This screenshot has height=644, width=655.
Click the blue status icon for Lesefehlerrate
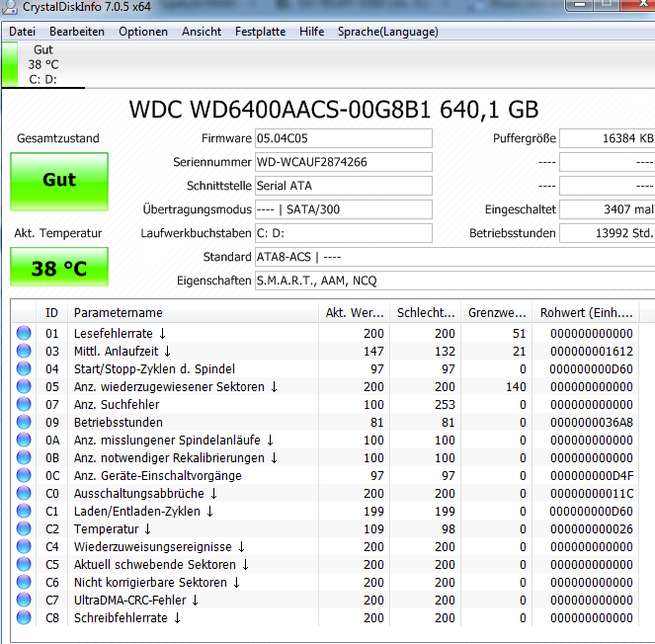click(24, 333)
